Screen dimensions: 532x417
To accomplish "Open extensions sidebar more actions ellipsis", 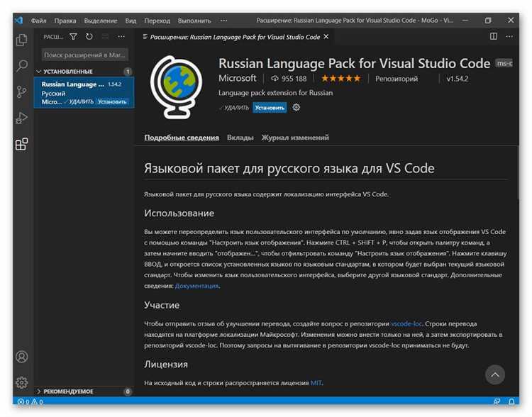I will [121, 36].
